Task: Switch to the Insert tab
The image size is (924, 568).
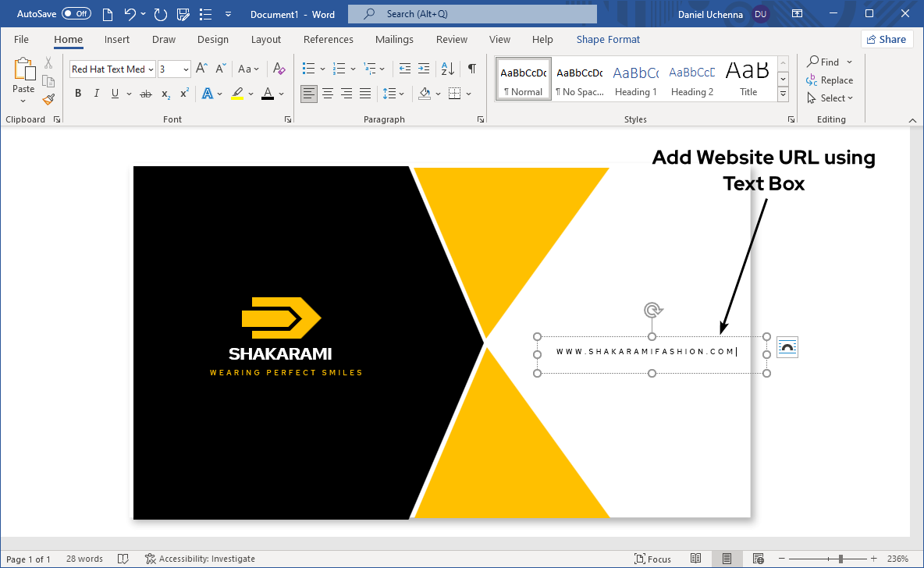Action: [117, 40]
